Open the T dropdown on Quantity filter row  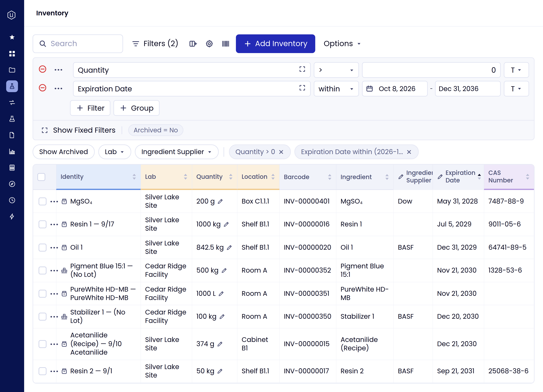point(516,70)
